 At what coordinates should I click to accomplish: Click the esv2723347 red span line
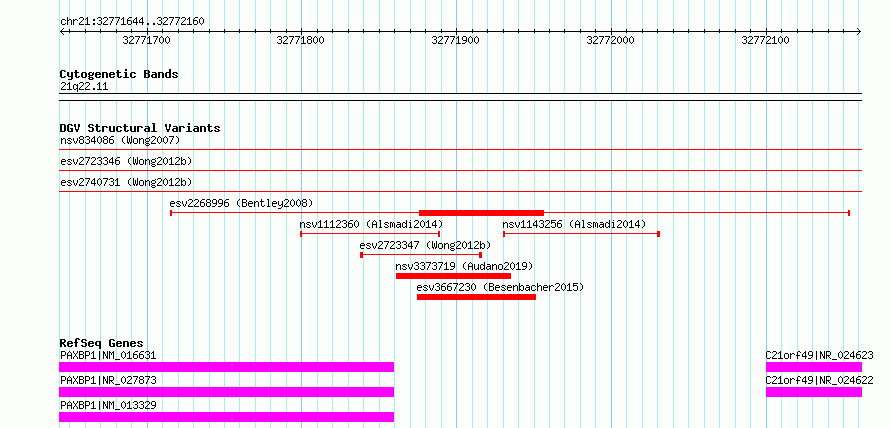pos(421,255)
